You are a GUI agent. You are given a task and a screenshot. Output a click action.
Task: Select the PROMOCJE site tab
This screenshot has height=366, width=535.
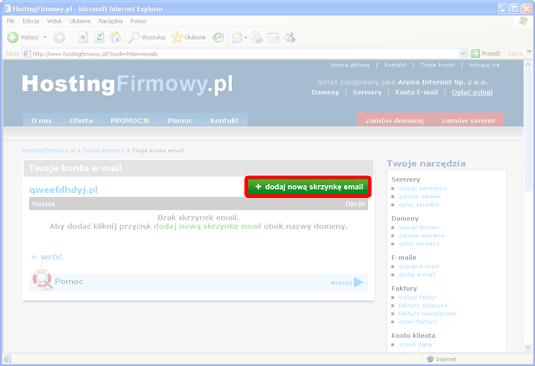[130, 120]
